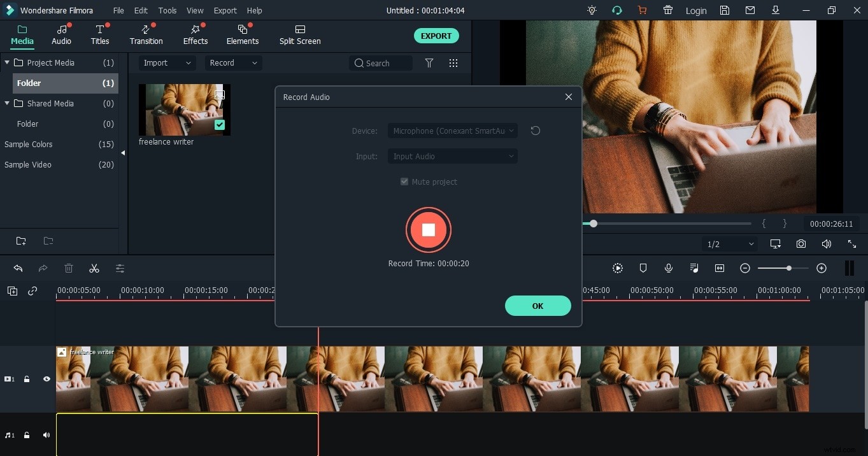The height and width of the screenshot is (456, 868).
Task: Confirm recording by clicking OK
Action: 538,306
